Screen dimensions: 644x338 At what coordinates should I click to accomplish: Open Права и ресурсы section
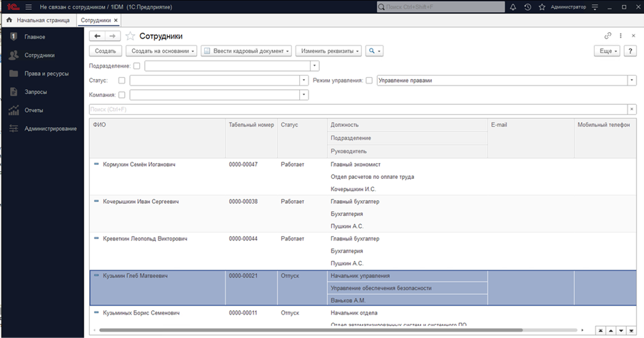[46, 73]
